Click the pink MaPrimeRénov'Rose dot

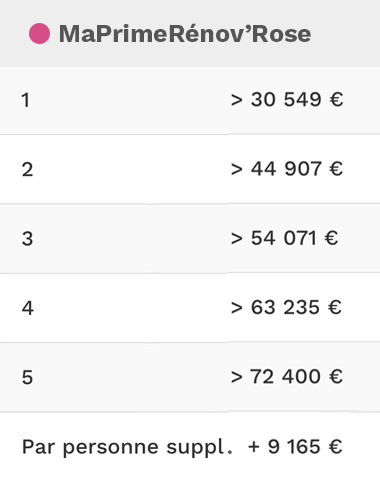[x=39, y=33]
